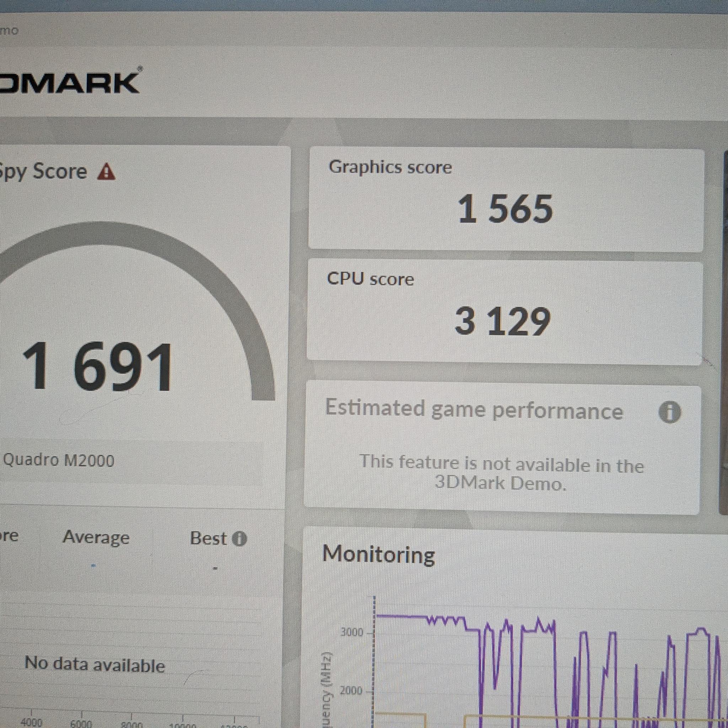This screenshot has height=728, width=728.
Task: Click the 2000 tick on the frequency axis
Action: [x=351, y=691]
